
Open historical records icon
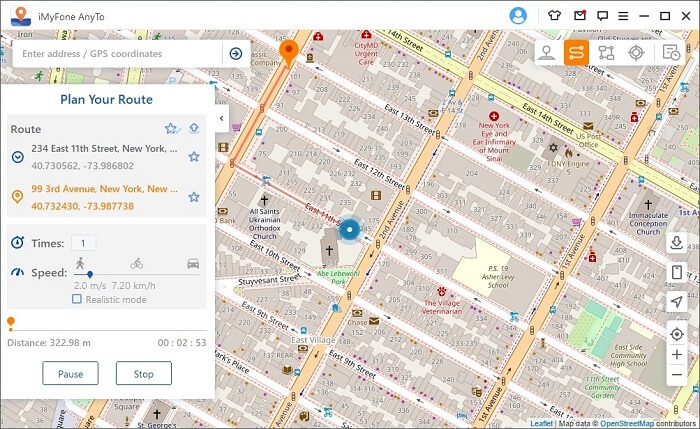671,53
